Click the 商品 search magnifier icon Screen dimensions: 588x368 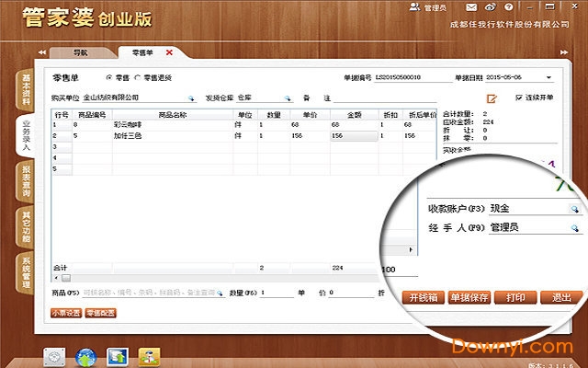pos(221,293)
